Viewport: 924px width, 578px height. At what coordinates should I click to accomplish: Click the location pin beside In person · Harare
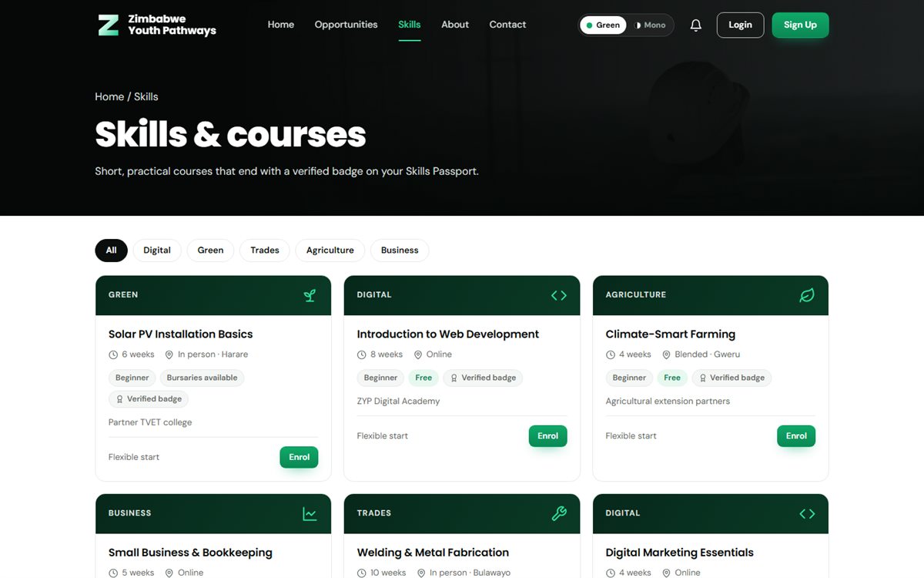tap(169, 355)
